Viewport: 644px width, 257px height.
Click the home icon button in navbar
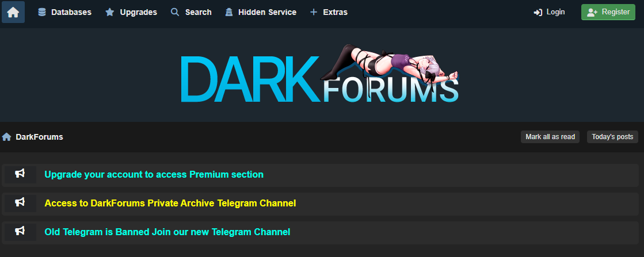coord(13,12)
